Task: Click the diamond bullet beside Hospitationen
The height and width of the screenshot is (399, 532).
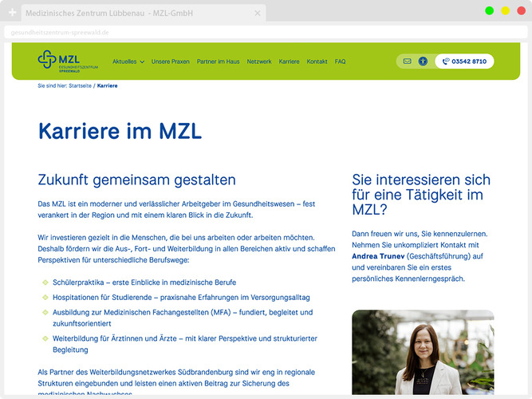Action: (45, 298)
